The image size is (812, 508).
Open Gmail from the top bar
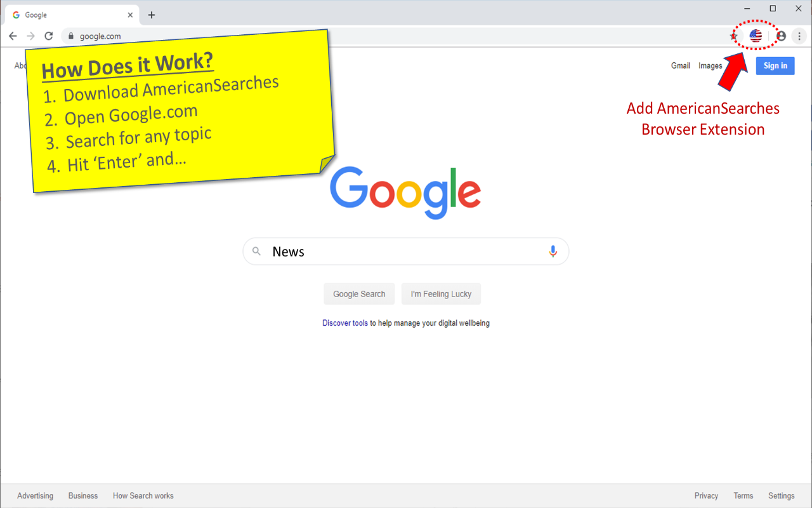[680, 65]
